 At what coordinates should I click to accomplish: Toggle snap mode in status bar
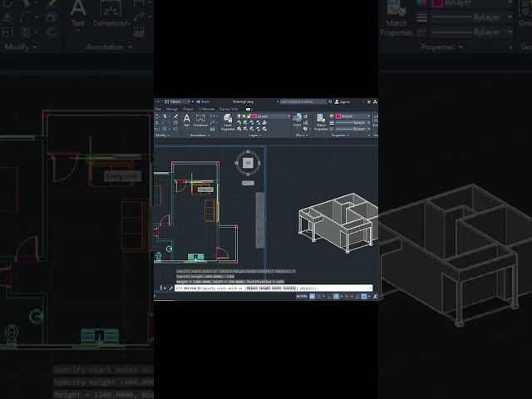319,296
